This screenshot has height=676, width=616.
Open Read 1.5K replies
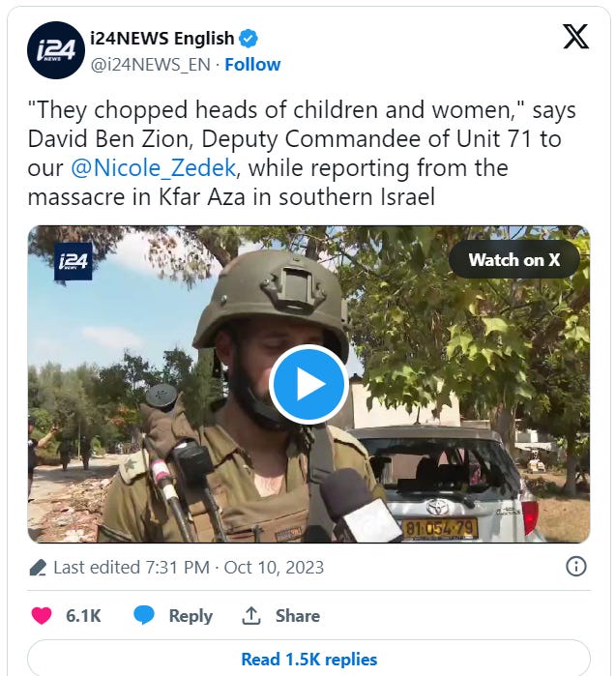tap(308, 659)
